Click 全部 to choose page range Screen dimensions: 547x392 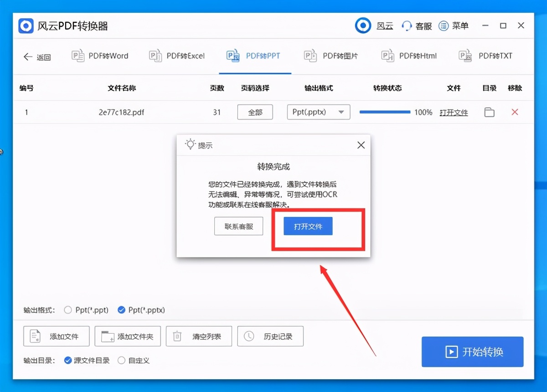coord(255,112)
